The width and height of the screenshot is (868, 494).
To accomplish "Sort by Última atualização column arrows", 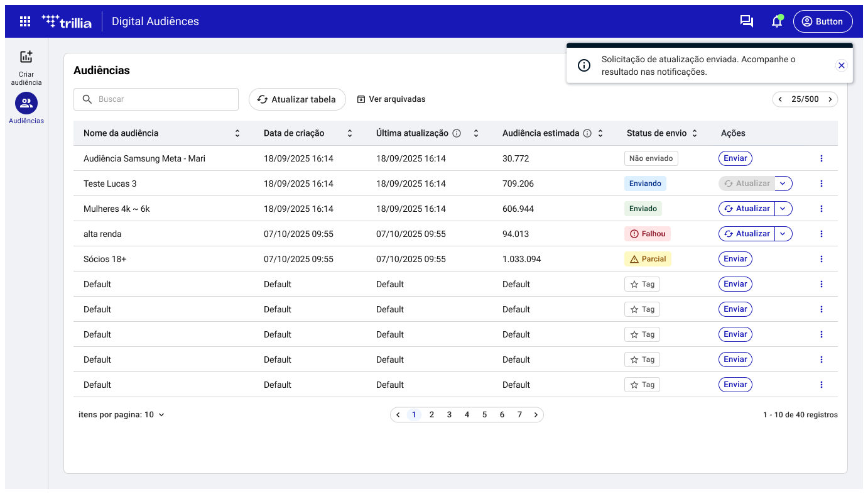I will coord(476,133).
